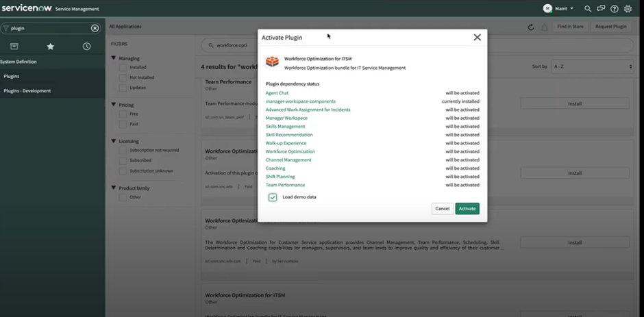Screen dimensions: 644x317
Task: Check Subscription not required filter
Action: coord(123,151)
